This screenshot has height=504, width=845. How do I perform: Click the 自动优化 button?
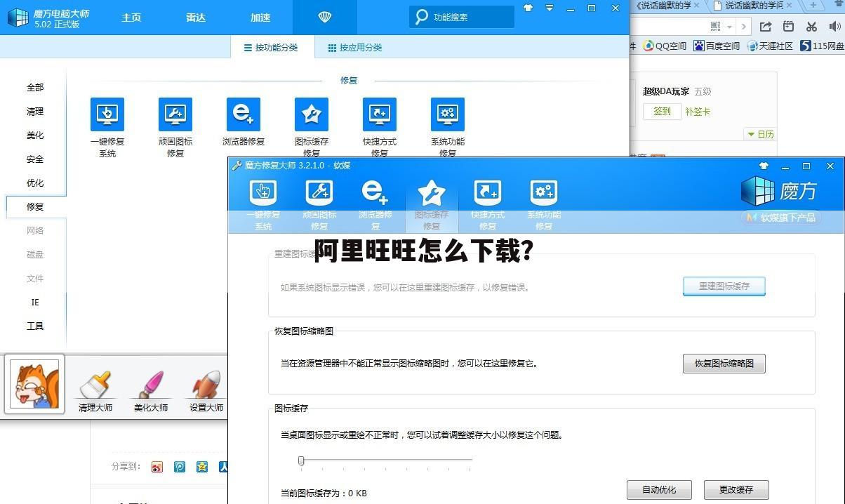point(659,490)
